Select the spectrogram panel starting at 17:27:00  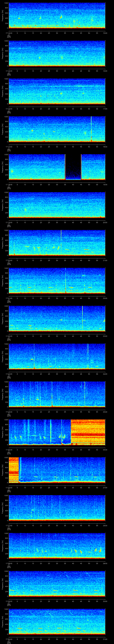click(57, 508)
